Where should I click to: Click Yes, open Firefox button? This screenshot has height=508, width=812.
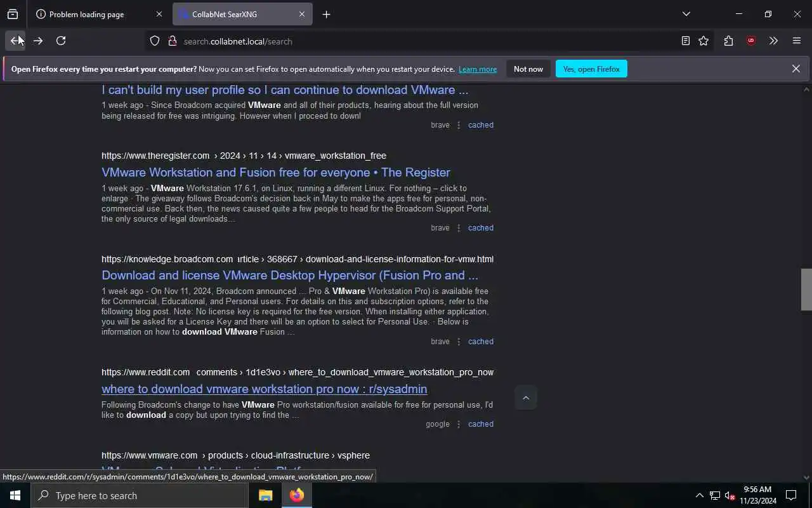(x=591, y=69)
